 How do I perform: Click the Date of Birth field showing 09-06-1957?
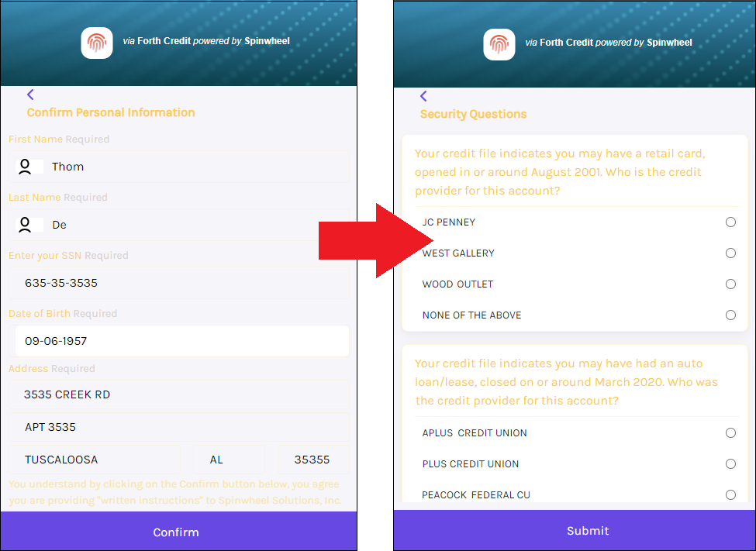(x=181, y=340)
